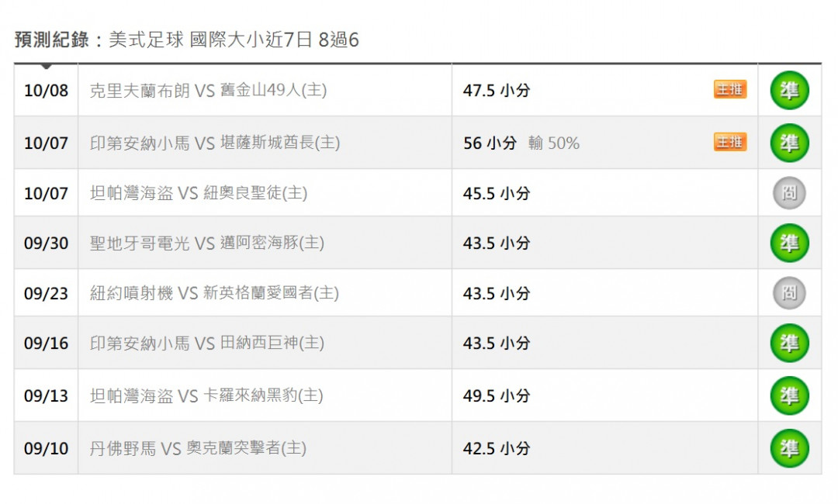Open 紐約噴射機 VS 新英格蘭愛國者 matchup
Viewport: 838px width, 504px height.
point(214,292)
